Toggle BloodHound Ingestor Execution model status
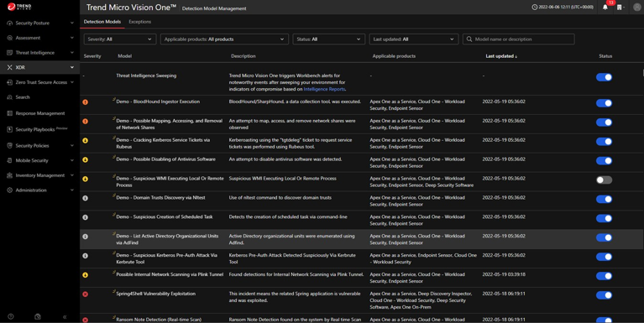Image resolution: width=644 pixels, height=323 pixels. tap(604, 103)
